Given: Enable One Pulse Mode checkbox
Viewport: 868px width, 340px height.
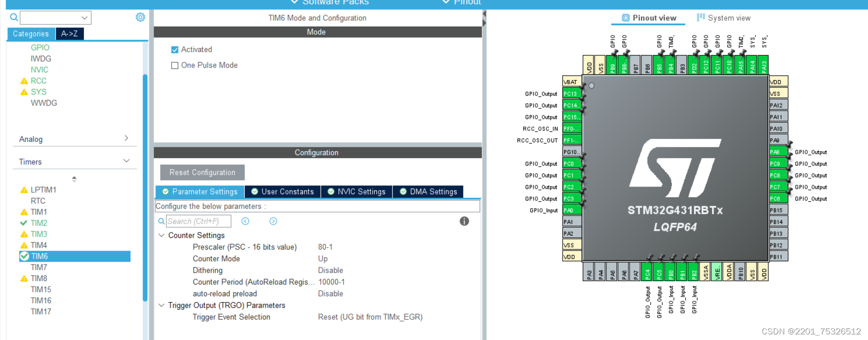Looking at the screenshot, I should [x=175, y=65].
